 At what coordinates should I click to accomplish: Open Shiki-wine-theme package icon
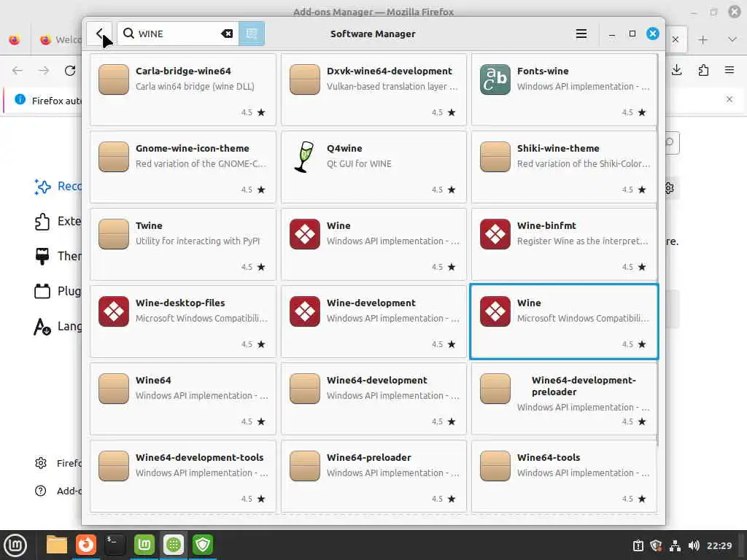click(495, 157)
